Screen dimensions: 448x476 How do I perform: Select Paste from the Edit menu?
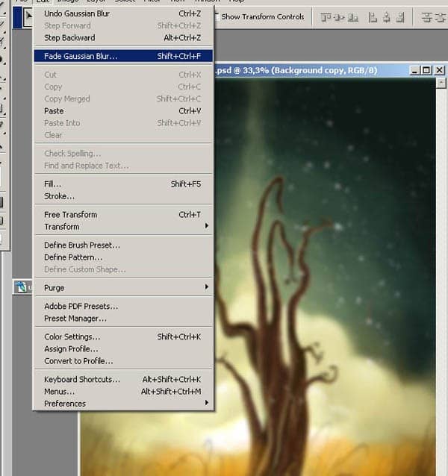[123, 111]
